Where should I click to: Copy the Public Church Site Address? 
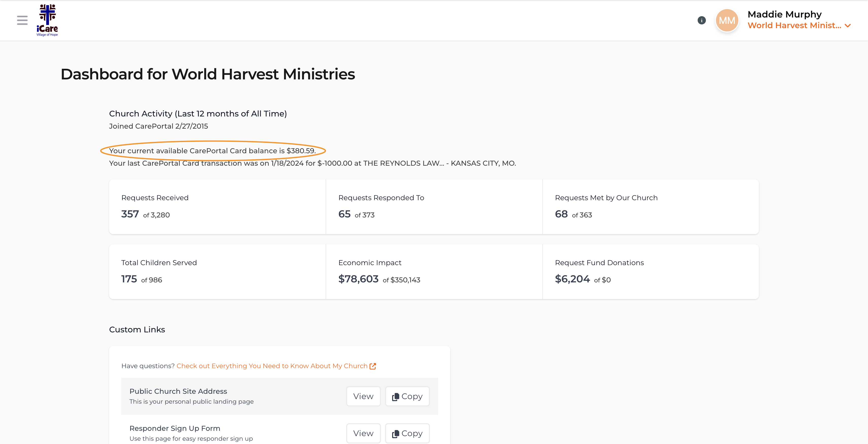coord(407,396)
